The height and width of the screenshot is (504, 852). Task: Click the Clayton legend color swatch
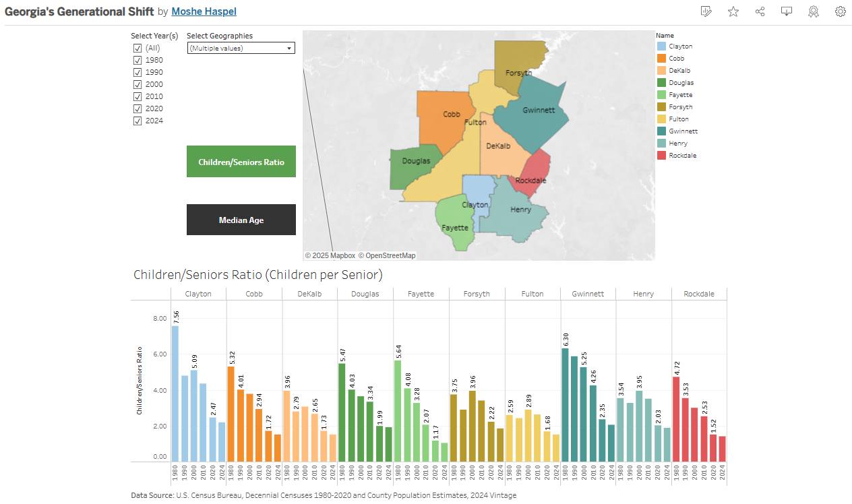(x=661, y=46)
